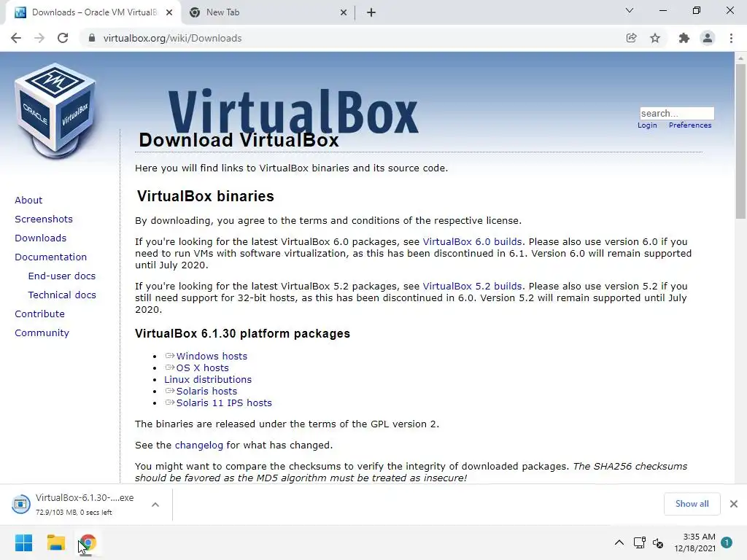The image size is (747, 560).
Task: Click the Download VirtualBox heading
Action: [x=239, y=141]
